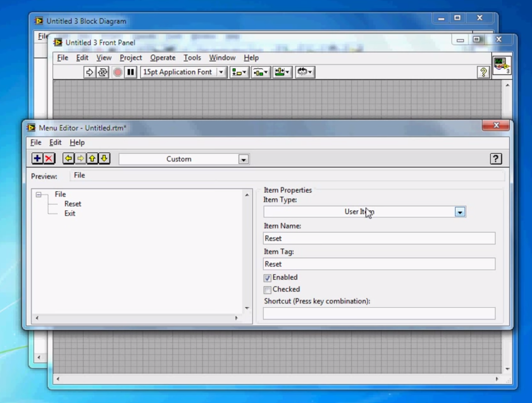
Task: Click the Run arrow in Front Panel toolbar
Action: [89, 72]
